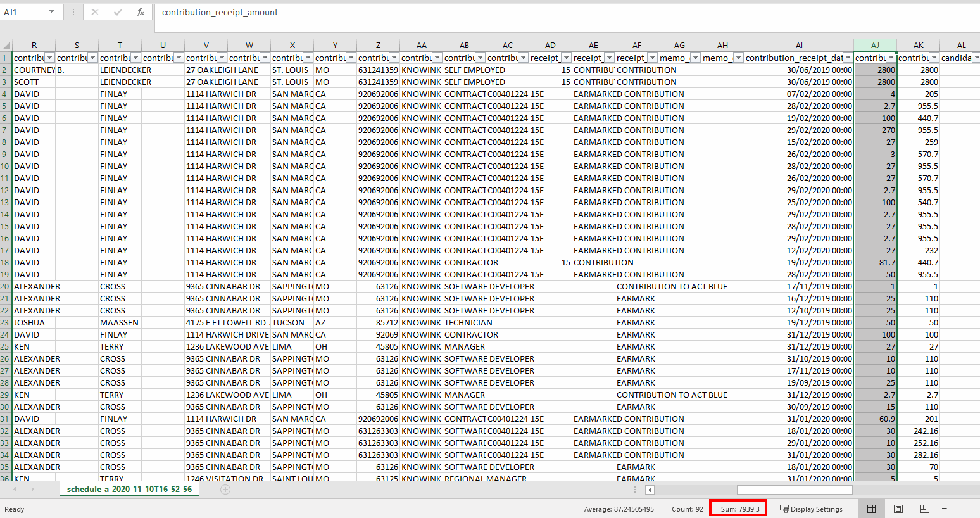Open filter dropdown in column T header

(x=135, y=58)
